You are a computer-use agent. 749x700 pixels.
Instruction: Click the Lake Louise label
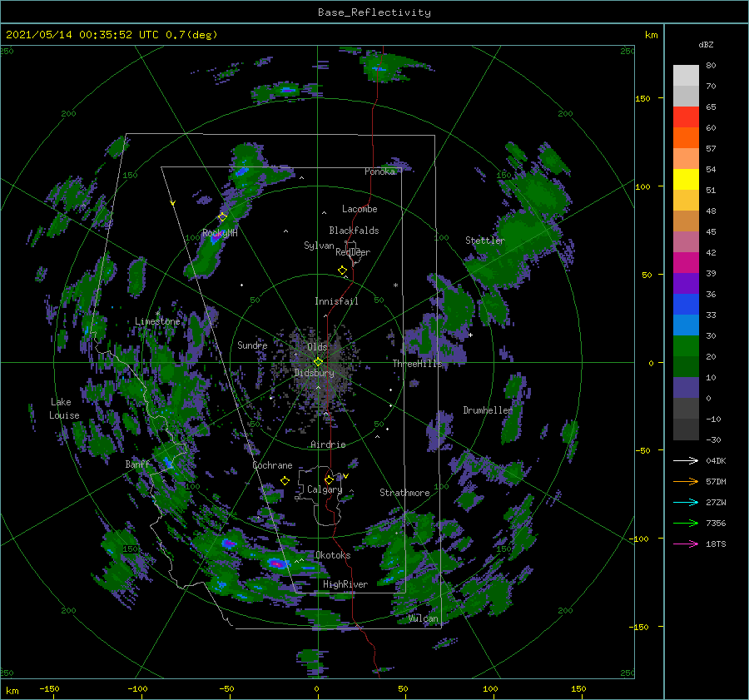(64, 409)
